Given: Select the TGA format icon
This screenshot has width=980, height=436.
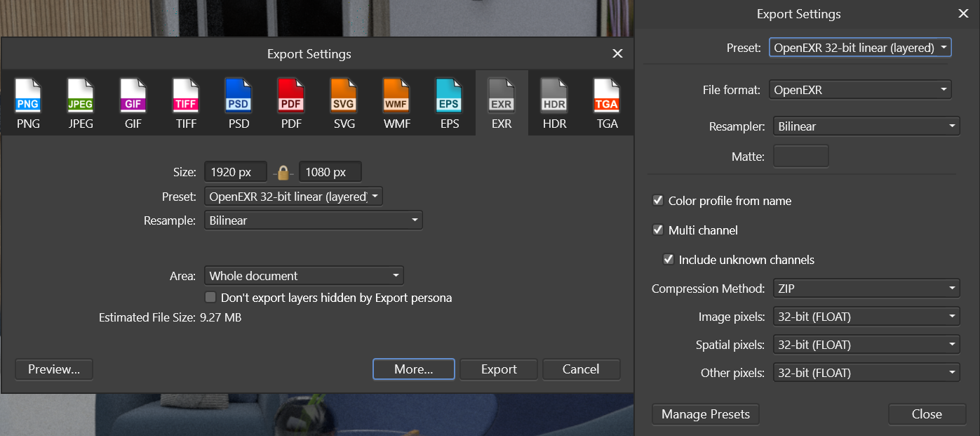Looking at the screenshot, I should click(606, 103).
